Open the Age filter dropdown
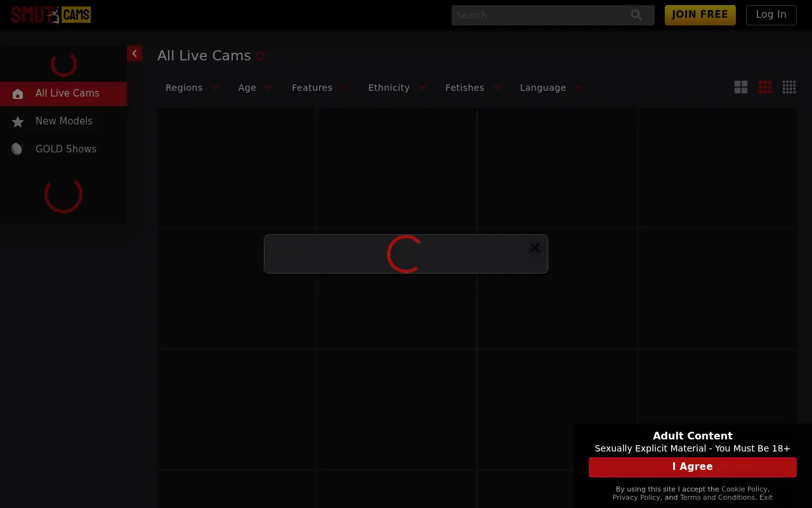The height and width of the screenshot is (508, 812). point(255,88)
